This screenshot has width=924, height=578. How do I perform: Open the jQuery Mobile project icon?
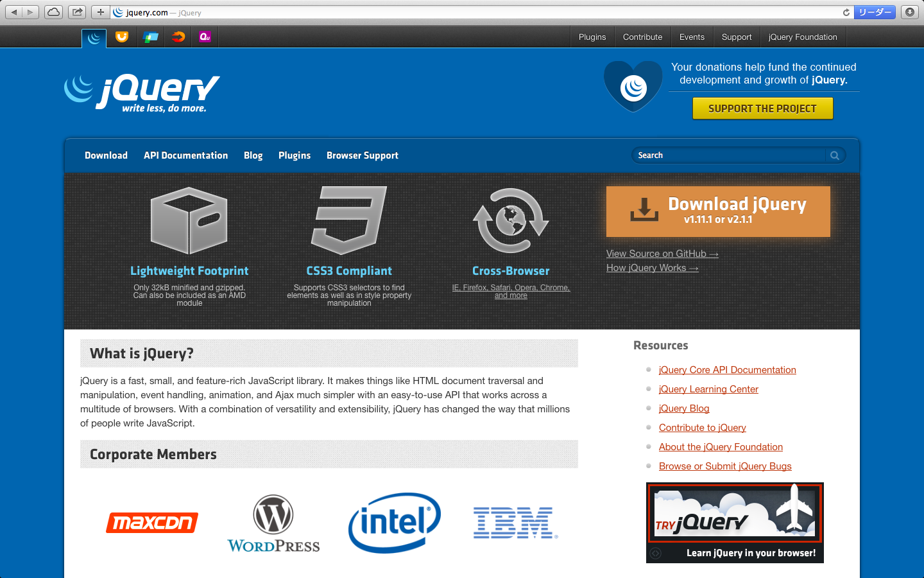[151, 37]
